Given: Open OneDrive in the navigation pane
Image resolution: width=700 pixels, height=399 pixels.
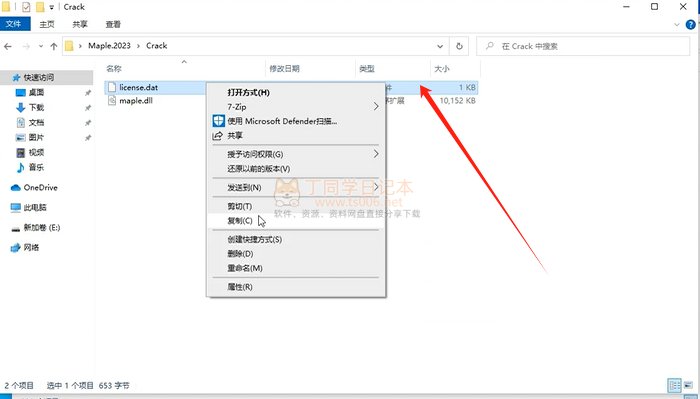Looking at the screenshot, I should tap(40, 187).
